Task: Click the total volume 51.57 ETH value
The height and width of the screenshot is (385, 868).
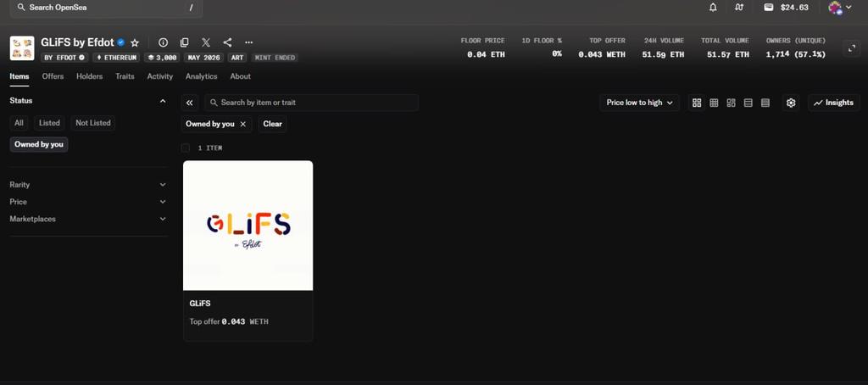Action: (728, 54)
